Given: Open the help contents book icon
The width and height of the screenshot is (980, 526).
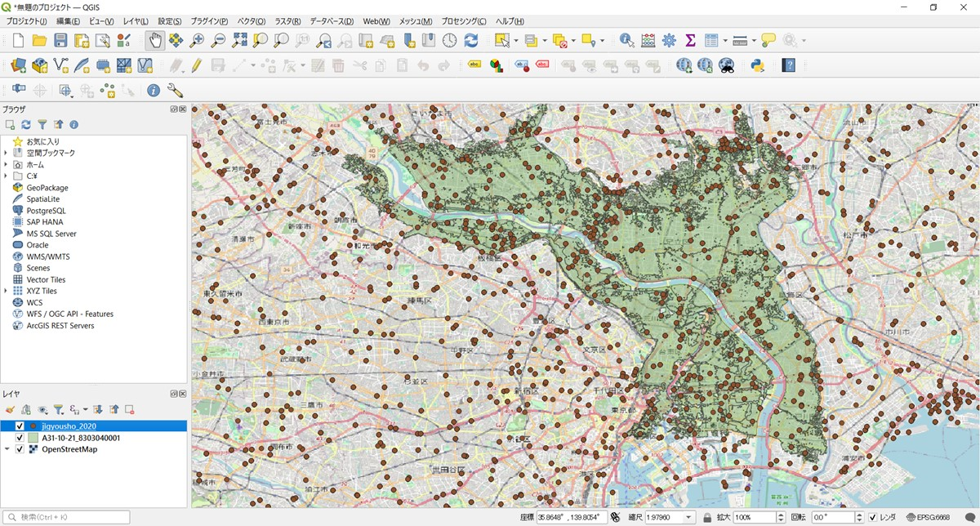Looking at the screenshot, I should tap(788, 65).
